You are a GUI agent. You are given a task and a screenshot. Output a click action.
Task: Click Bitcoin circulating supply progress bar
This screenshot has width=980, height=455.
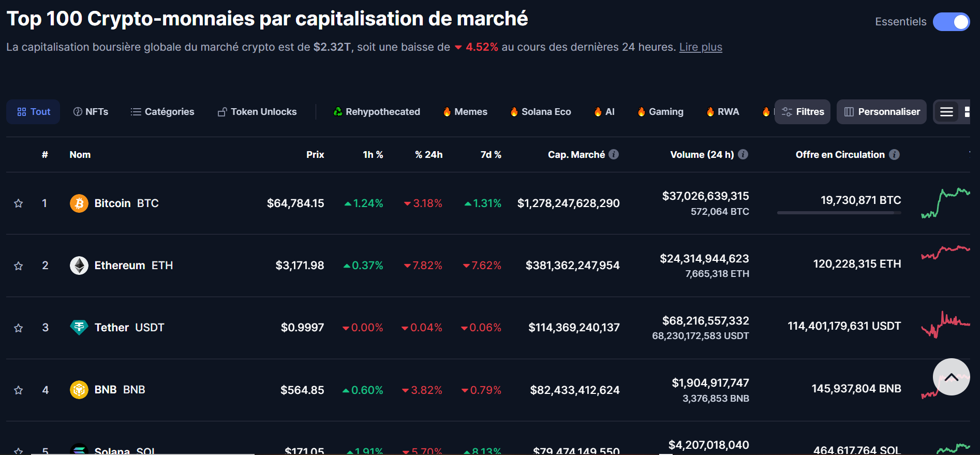pyautogui.click(x=839, y=213)
